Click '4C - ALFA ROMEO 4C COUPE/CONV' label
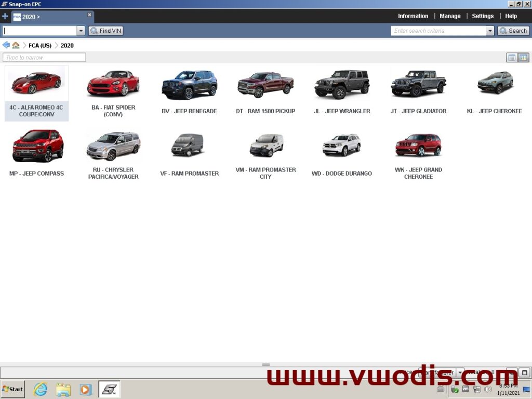The height and width of the screenshot is (399, 532). (36, 111)
